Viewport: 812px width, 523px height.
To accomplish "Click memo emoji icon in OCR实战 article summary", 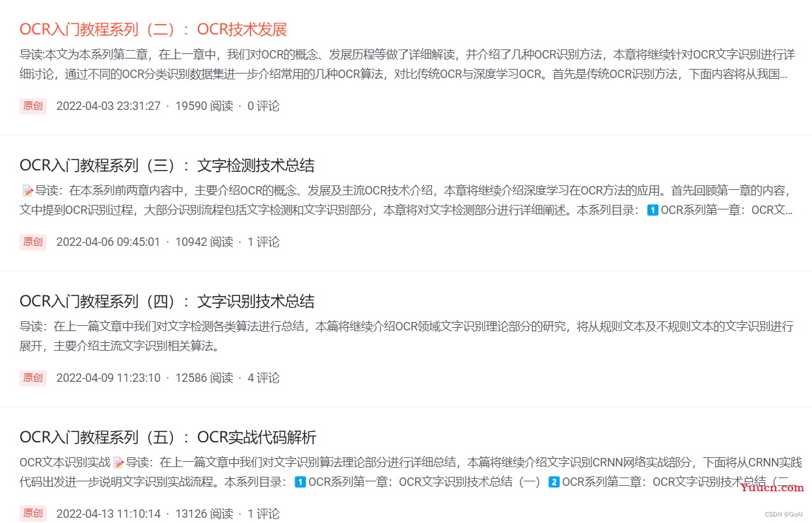I will point(118,463).
